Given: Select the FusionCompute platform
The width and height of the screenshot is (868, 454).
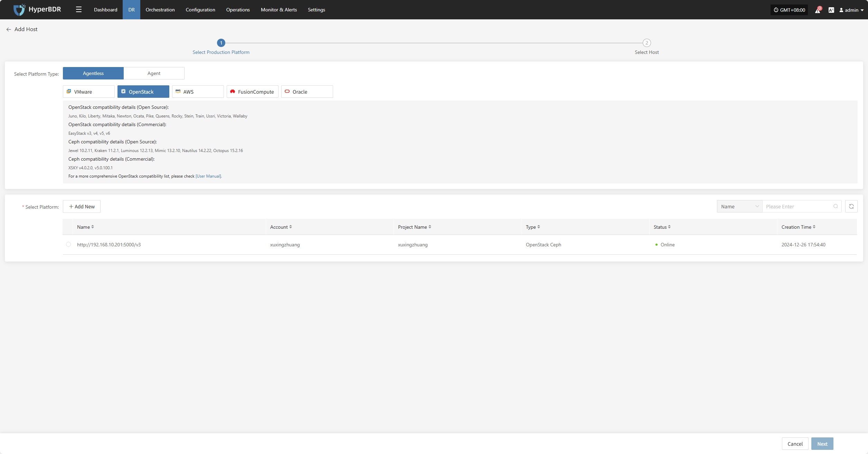Looking at the screenshot, I should coord(253,92).
